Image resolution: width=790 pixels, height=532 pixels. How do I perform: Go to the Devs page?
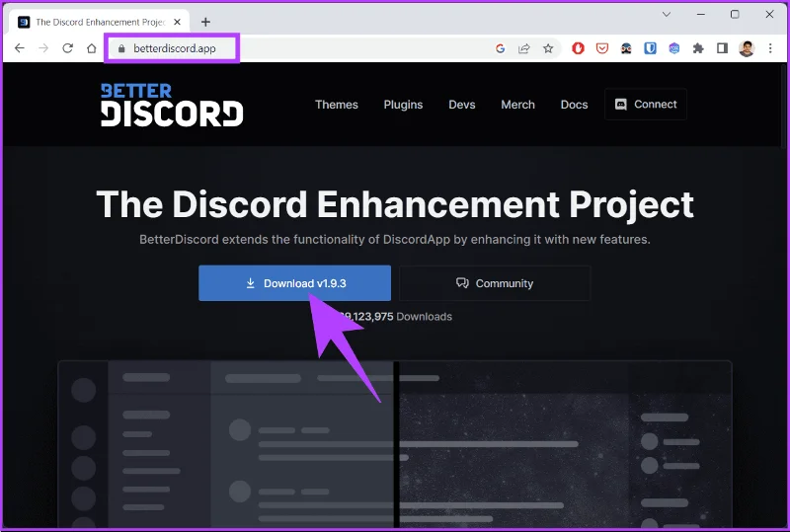point(462,105)
